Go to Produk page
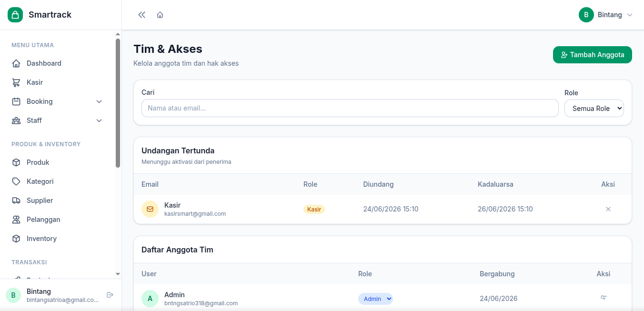This screenshot has width=644, height=311. (57, 162)
